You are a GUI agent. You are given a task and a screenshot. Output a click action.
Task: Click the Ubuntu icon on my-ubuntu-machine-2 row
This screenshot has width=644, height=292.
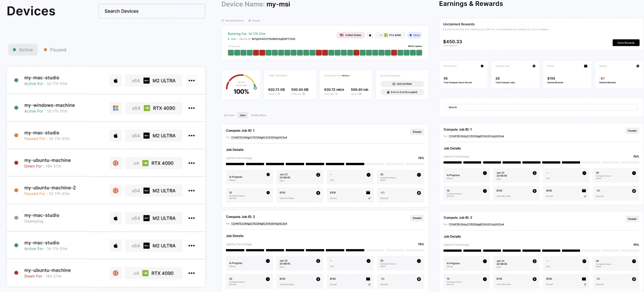[x=116, y=190]
